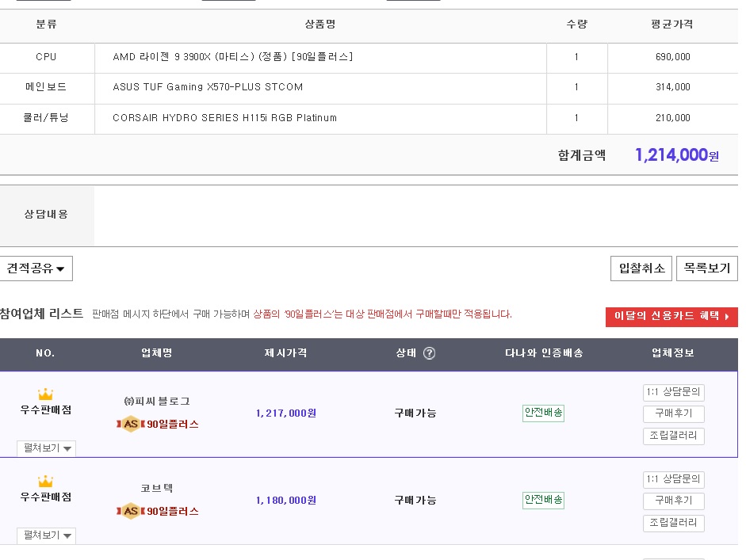Click the AS 90일플러스 badge under 코브텍
746x560 pixels.
(x=158, y=511)
